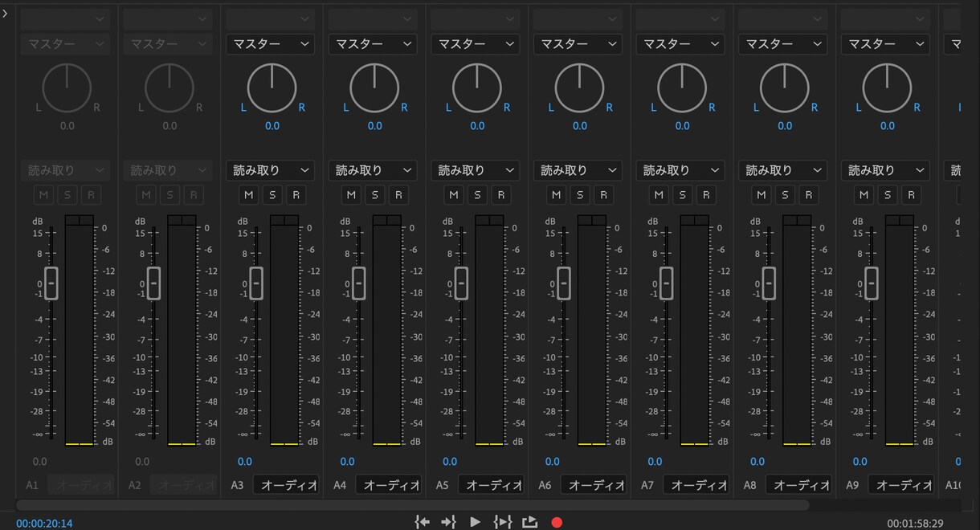The height and width of the screenshot is (530, 980).
Task: Click the pan knob on track A4
Action: (x=374, y=88)
